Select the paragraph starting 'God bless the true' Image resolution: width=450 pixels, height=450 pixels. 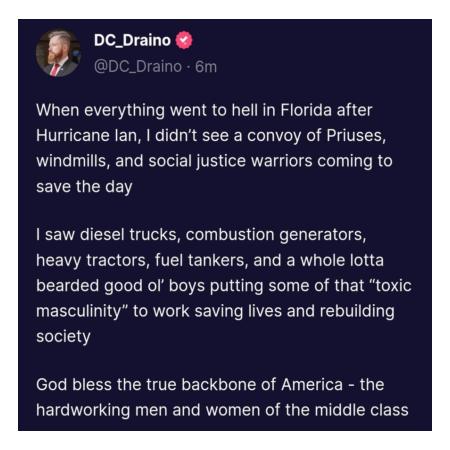(x=222, y=397)
